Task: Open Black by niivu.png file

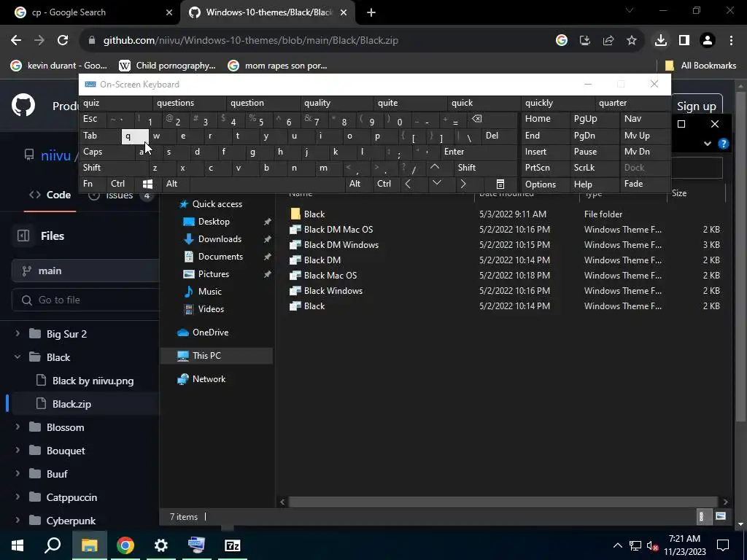Action: click(93, 381)
